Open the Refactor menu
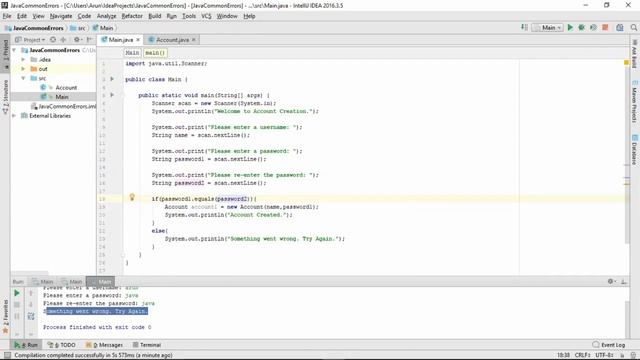Viewport: 640px width, 360px height. [132, 16]
